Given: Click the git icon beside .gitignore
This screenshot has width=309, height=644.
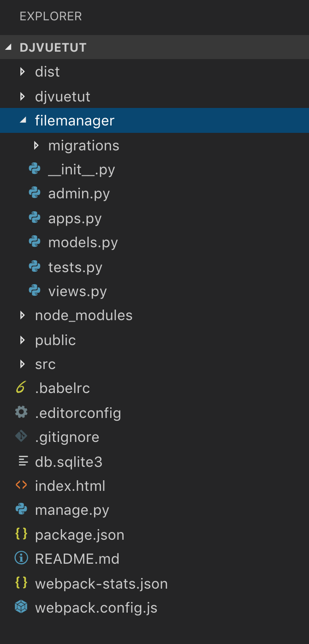Looking at the screenshot, I should click(21, 436).
